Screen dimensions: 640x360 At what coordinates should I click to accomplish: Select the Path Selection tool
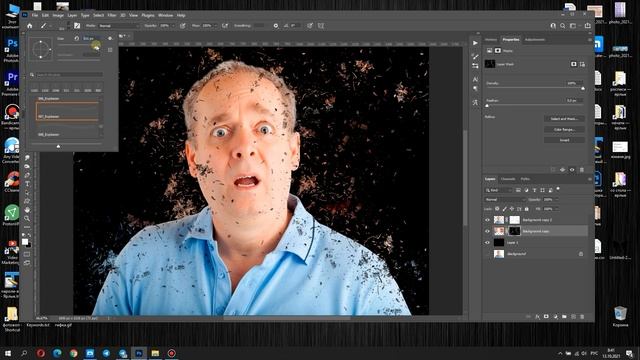(27, 192)
